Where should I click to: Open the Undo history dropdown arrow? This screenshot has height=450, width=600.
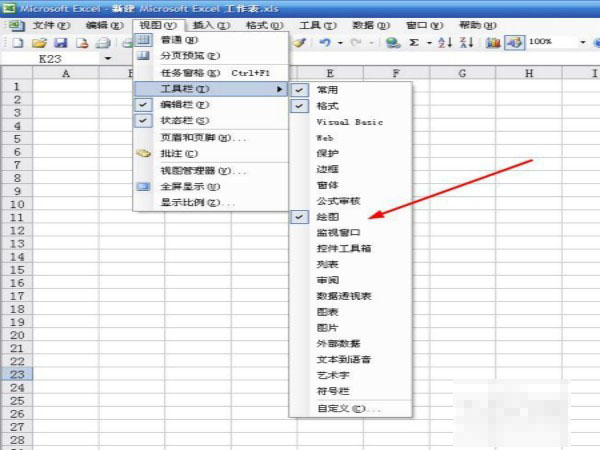pyautogui.click(x=340, y=43)
